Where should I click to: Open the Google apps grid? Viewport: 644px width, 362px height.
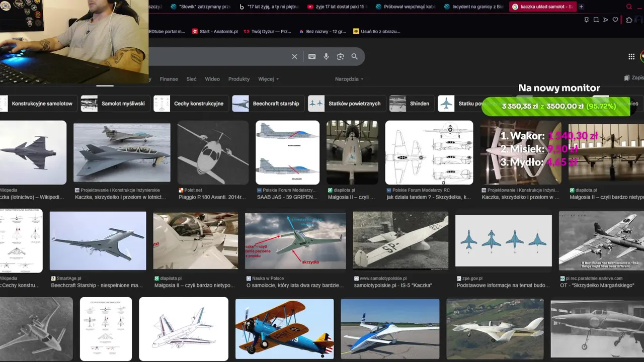(631, 57)
